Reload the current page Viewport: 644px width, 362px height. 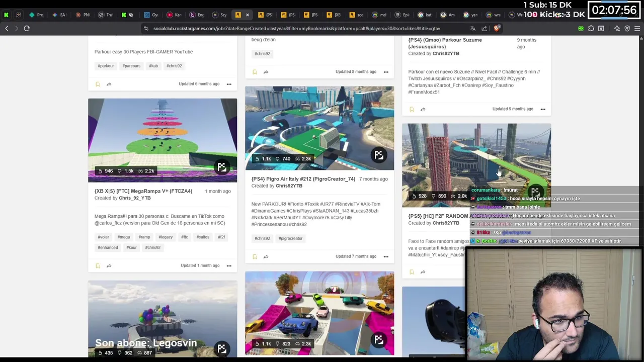27,29
